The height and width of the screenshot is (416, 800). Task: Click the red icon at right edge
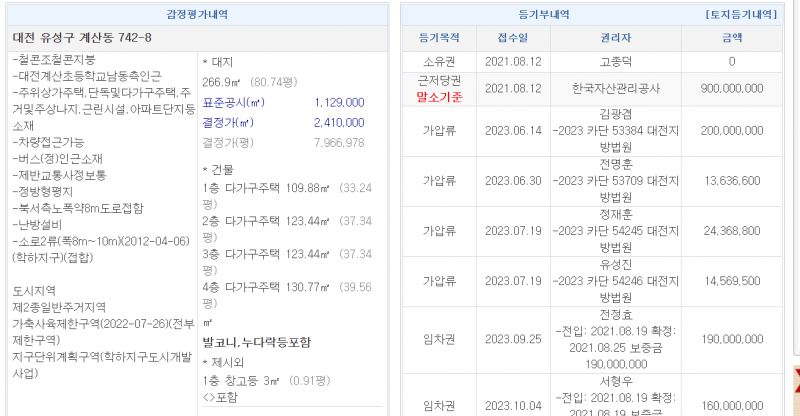795,381
